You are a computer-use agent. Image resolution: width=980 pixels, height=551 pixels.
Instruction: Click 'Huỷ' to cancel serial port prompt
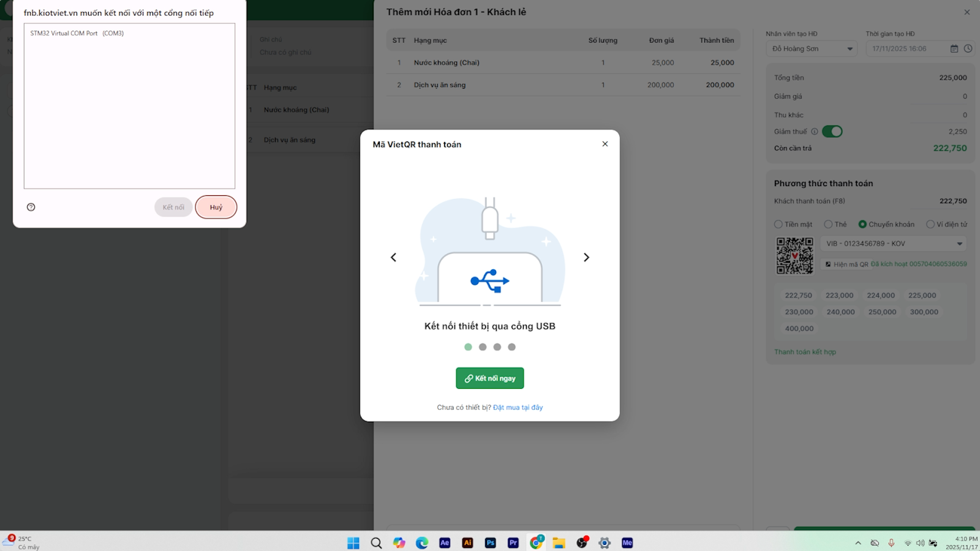click(x=216, y=207)
